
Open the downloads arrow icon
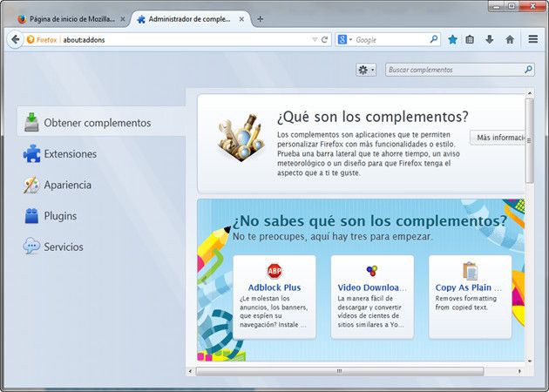(490, 39)
